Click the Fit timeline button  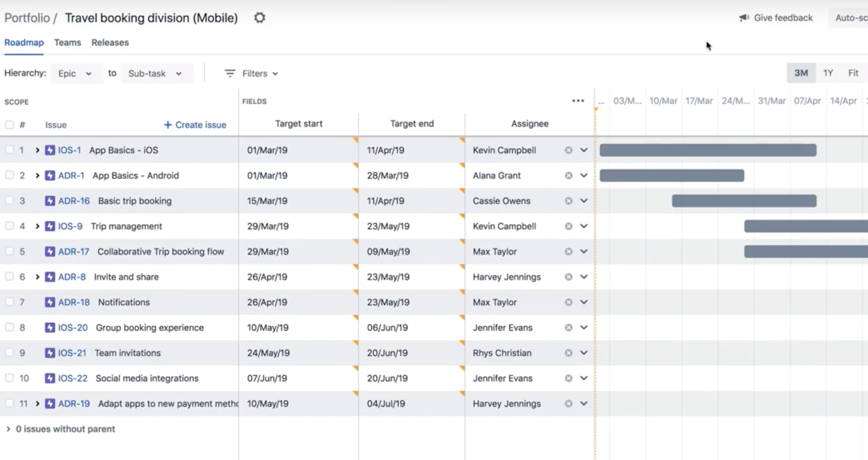853,73
